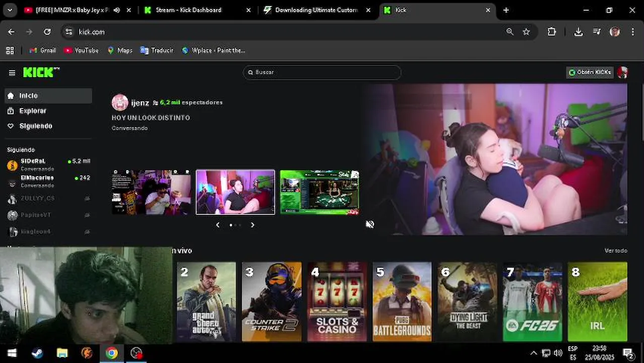Open the Traducir bookmark
Viewport: 644px width, 363px height.
(x=157, y=50)
